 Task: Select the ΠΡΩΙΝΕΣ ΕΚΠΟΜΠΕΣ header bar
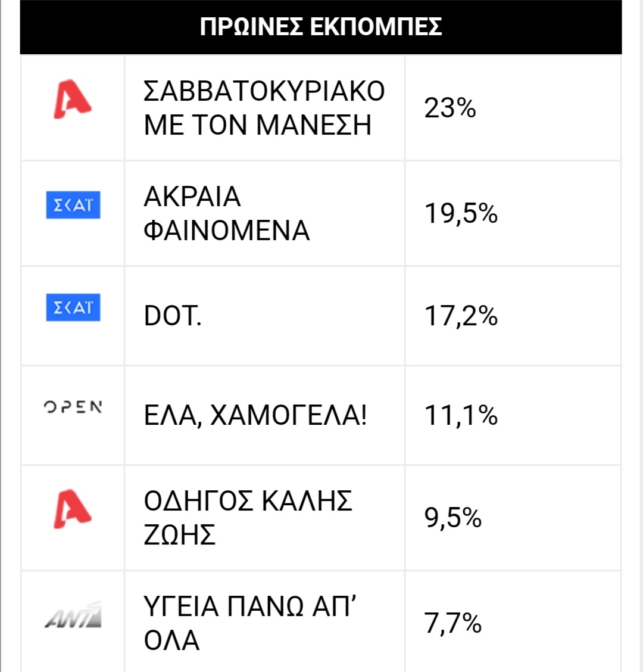[321, 27]
